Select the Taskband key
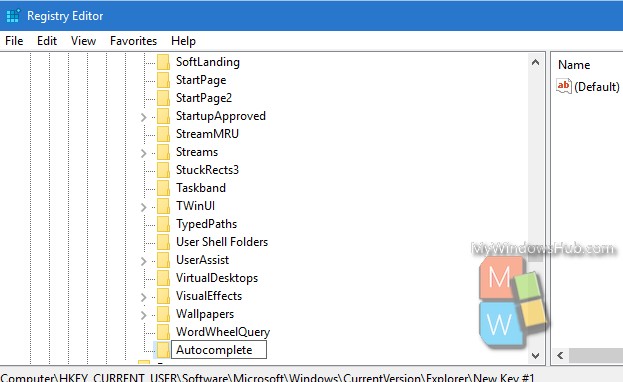 [x=201, y=188]
